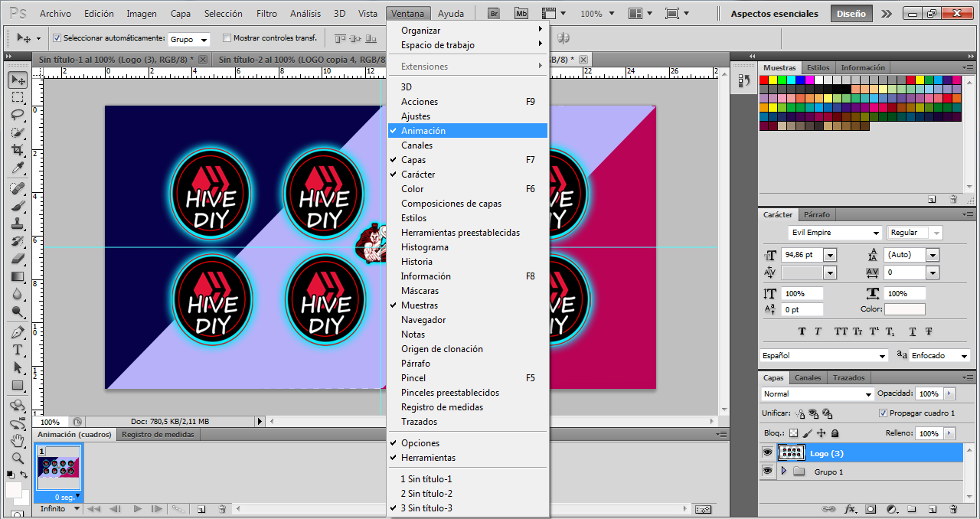This screenshot has width=980, height=519.
Task: Launch Mini Bridge from the application bar
Action: point(521,14)
